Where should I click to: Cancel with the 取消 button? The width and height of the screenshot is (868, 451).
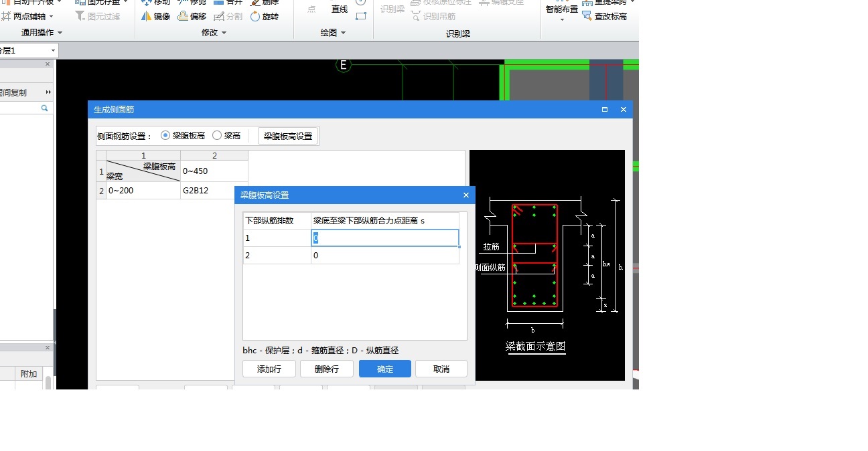click(x=441, y=369)
